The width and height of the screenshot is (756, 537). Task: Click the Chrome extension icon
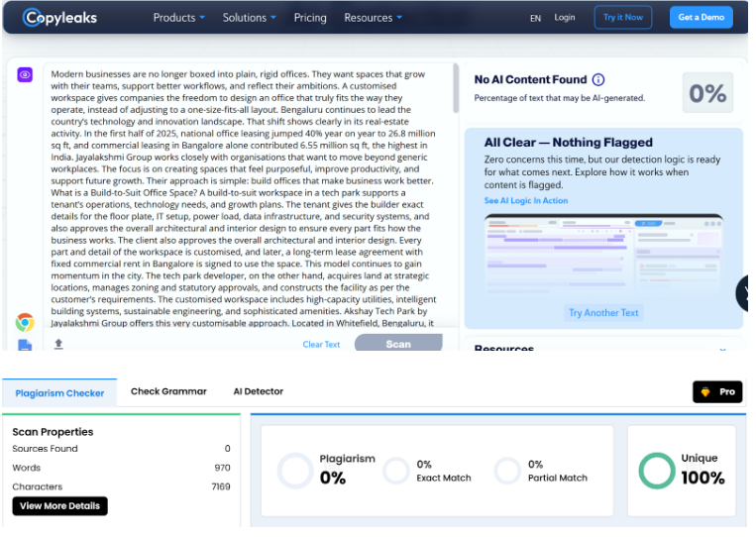pos(25,322)
